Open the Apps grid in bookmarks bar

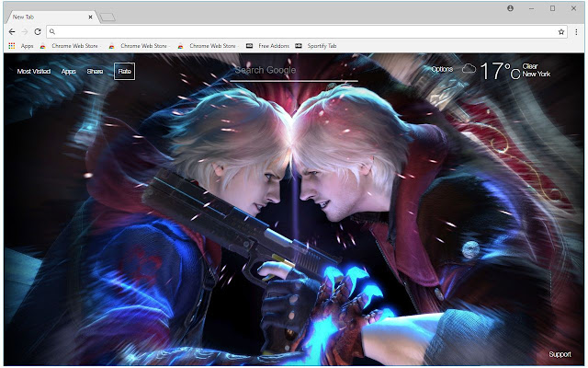point(21,46)
